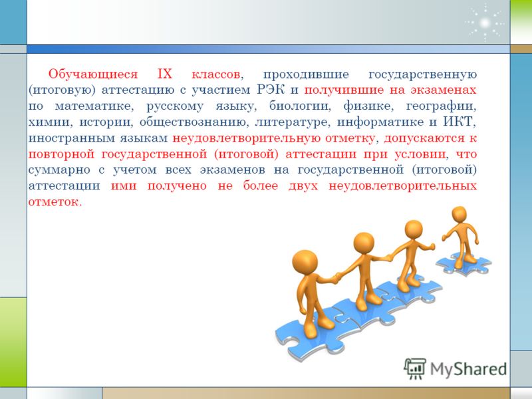Select the red word "получившие"
Screen dimensions: 532x399
344,90
